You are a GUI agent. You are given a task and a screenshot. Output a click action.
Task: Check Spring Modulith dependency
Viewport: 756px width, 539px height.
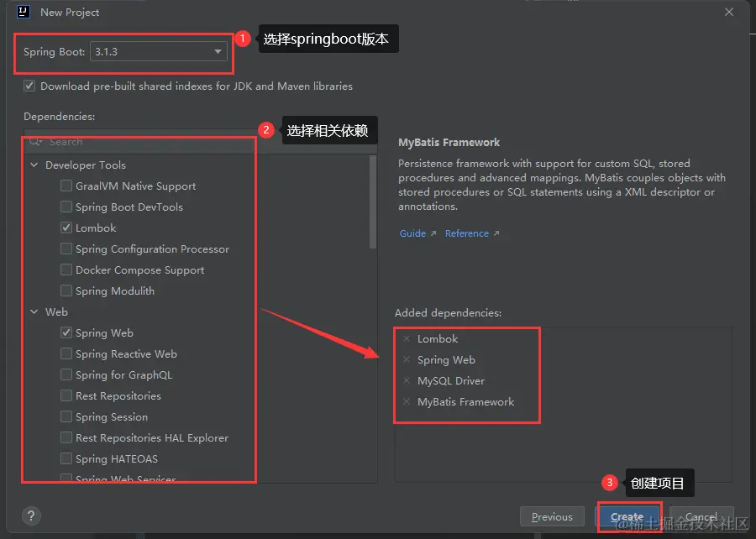(66, 290)
